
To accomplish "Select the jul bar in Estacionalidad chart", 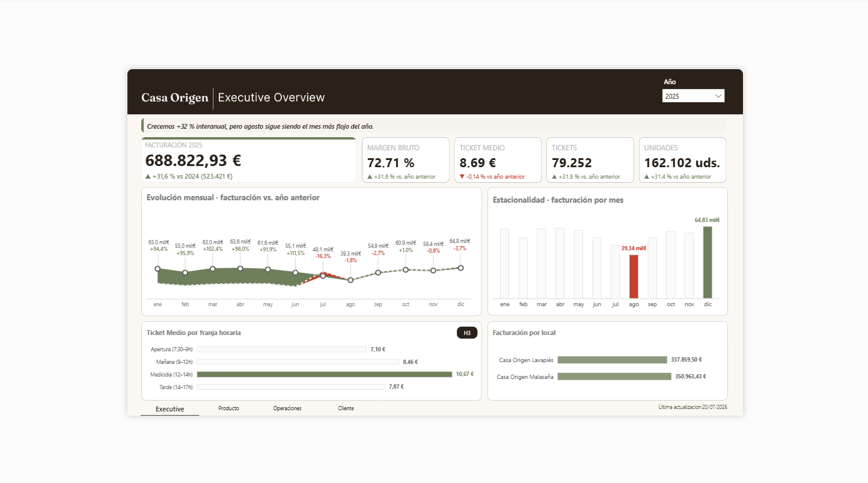I will pyautogui.click(x=615, y=271).
